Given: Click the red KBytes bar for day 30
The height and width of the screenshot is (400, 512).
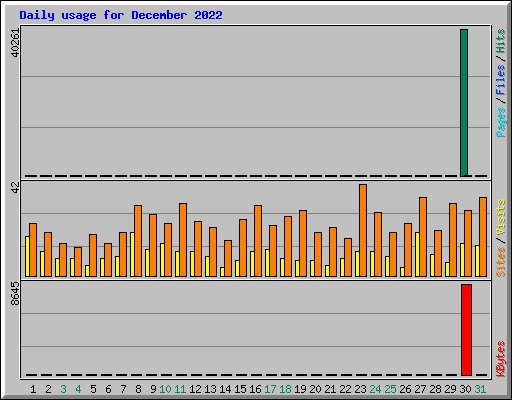Looking at the screenshot, I should click(x=466, y=330).
